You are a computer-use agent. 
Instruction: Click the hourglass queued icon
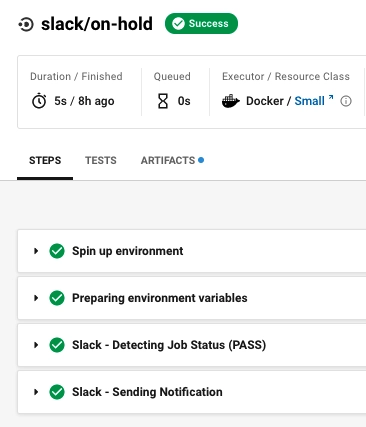[163, 101]
